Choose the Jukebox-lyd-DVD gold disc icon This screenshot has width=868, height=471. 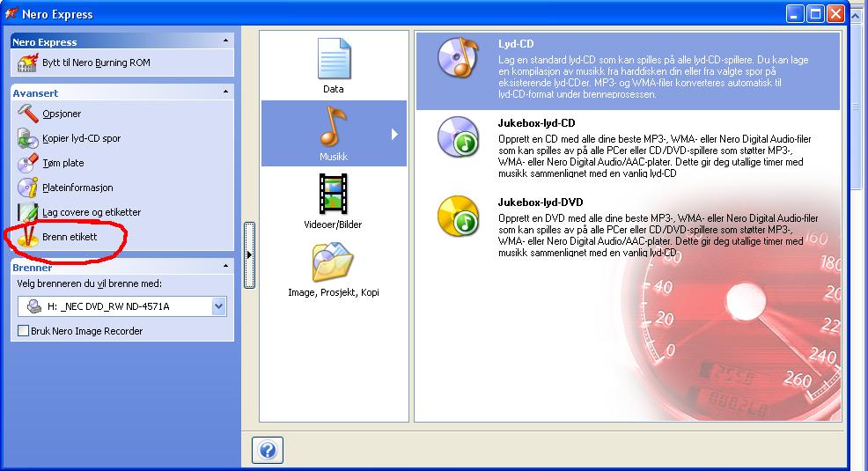[458, 216]
